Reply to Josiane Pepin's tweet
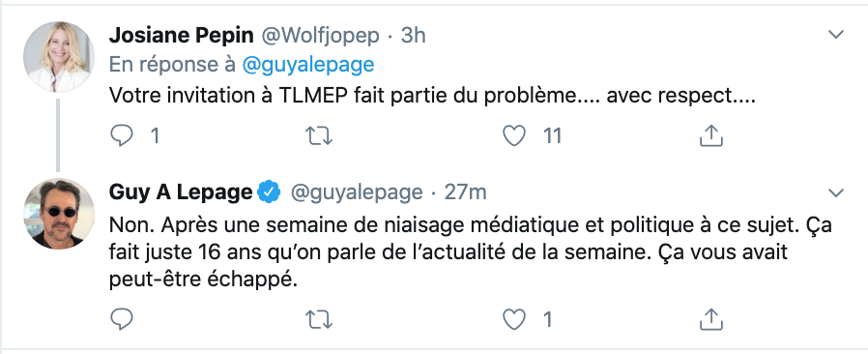The width and height of the screenshot is (868, 354). (x=122, y=135)
